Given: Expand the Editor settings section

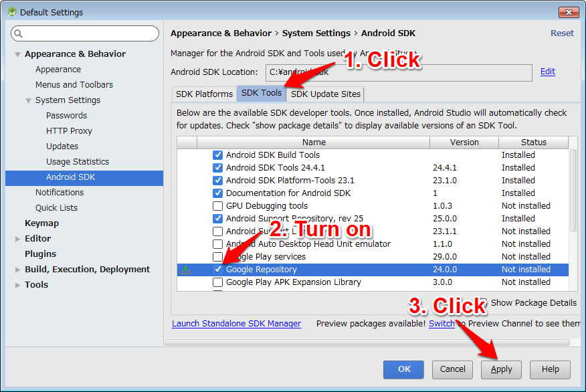Looking at the screenshot, I should 17,239.
